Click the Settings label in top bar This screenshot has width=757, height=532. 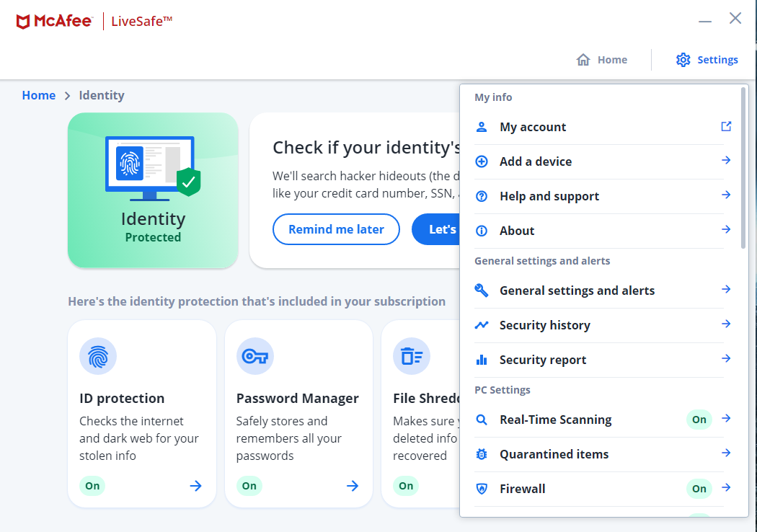[717, 60]
